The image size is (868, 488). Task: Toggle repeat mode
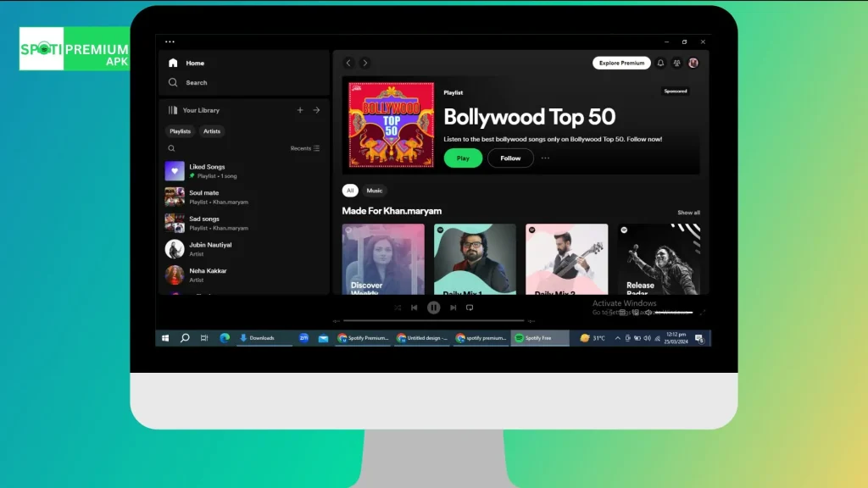tap(470, 308)
